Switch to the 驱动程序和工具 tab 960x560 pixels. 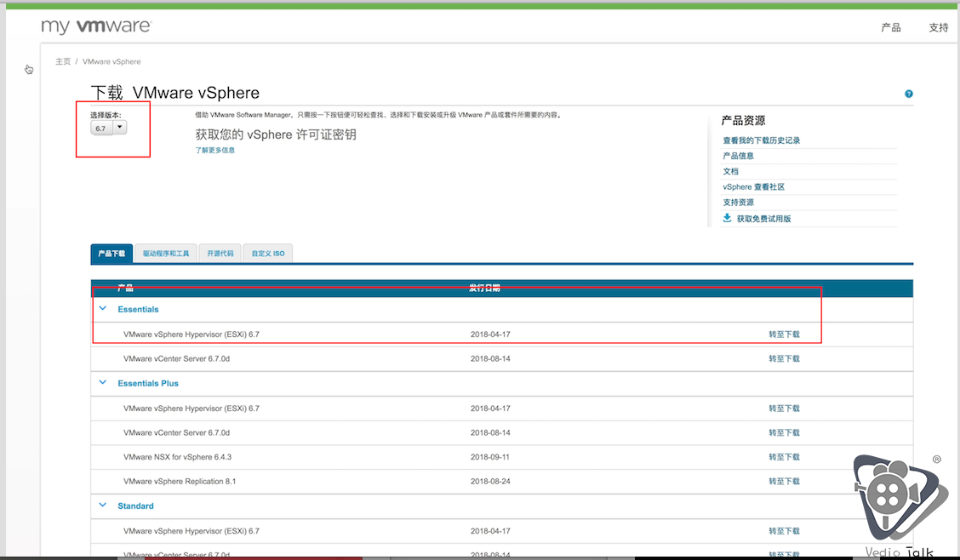coord(166,254)
